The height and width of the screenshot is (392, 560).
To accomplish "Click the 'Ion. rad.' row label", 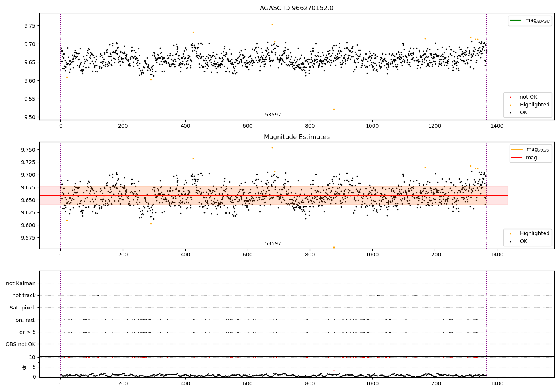I will (x=25, y=320).
